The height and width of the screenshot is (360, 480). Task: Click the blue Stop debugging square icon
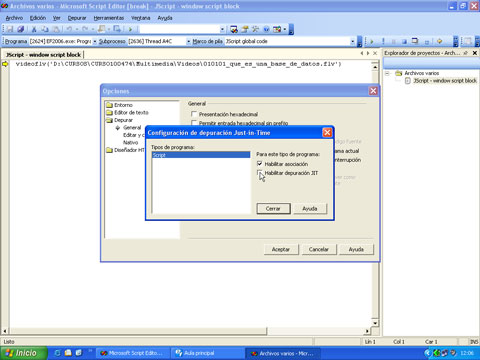[404, 41]
